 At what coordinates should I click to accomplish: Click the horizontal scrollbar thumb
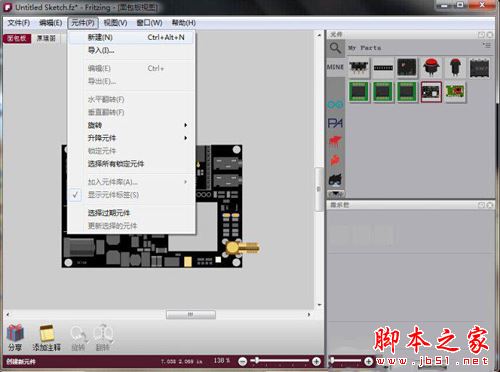click(191, 314)
